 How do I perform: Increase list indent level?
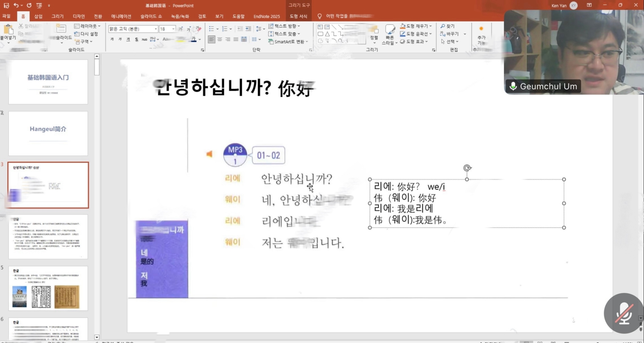pyautogui.click(x=248, y=29)
